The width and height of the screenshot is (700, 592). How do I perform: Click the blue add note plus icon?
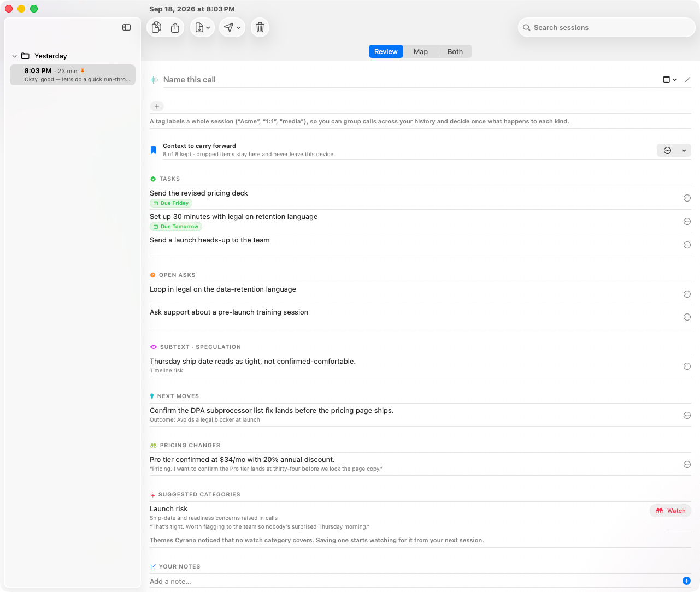pyautogui.click(x=686, y=581)
